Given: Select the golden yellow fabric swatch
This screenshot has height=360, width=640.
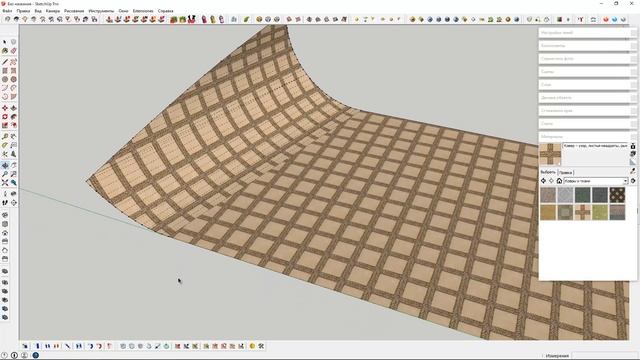Looking at the screenshot, I should pyautogui.click(x=548, y=212).
